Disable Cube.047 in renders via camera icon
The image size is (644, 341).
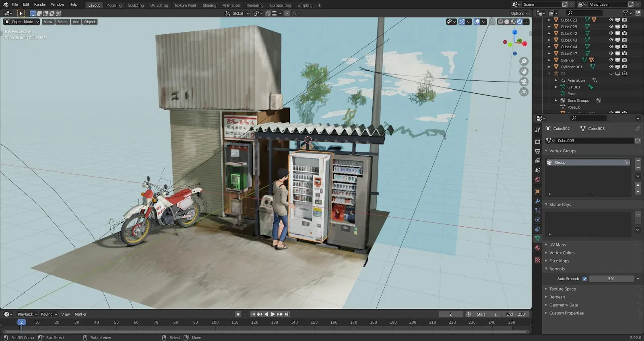tap(624, 53)
